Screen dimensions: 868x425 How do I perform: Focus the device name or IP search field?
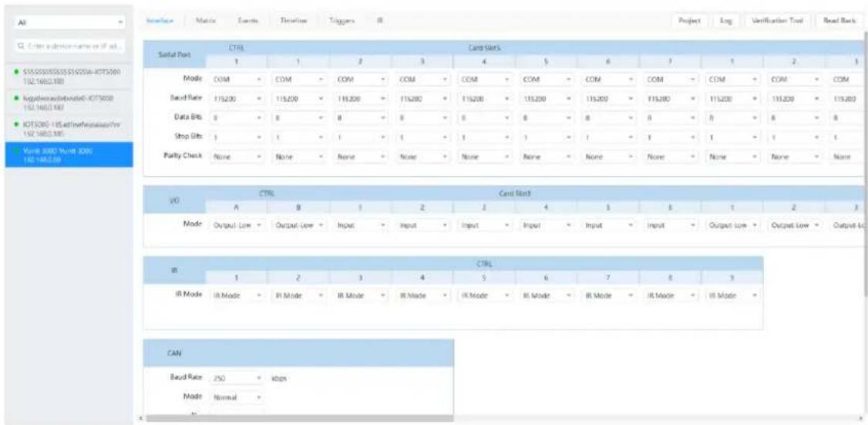(x=69, y=47)
